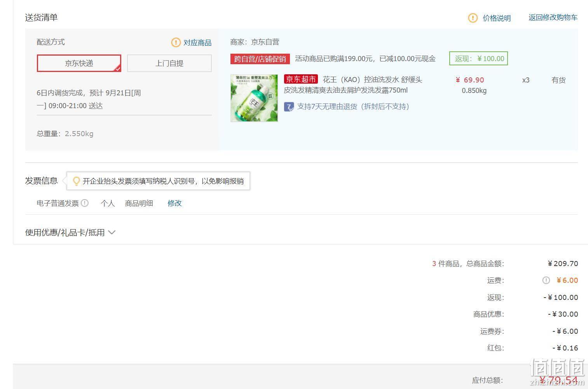Viewport: 588px width, 389px height.
Task: Click the 有货 stock status
Action: tap(558, 80)
